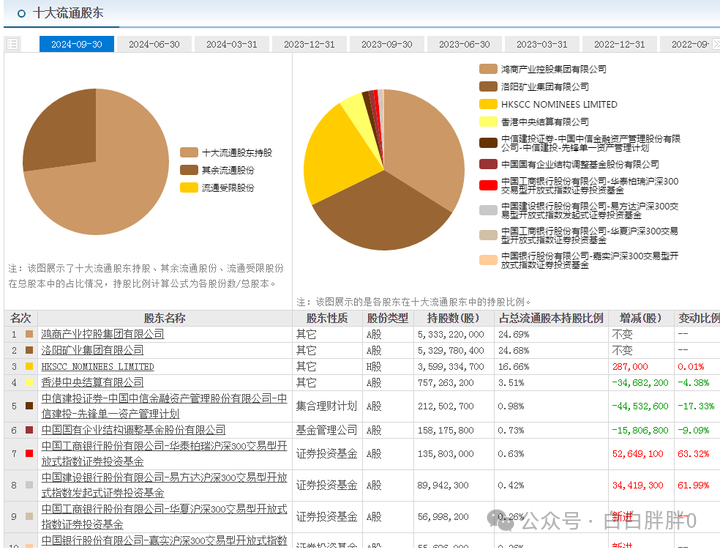Open 华夏沪深300 fund link in row 9
The width and height of the screenshot is (720, 550).
pyautogui.click(x=164, y=516)
